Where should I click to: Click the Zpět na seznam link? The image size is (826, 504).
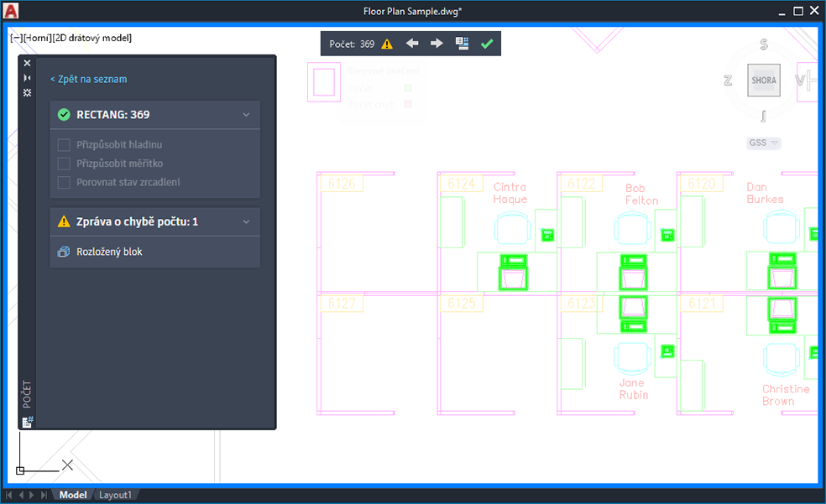click(x=88, y=79)
